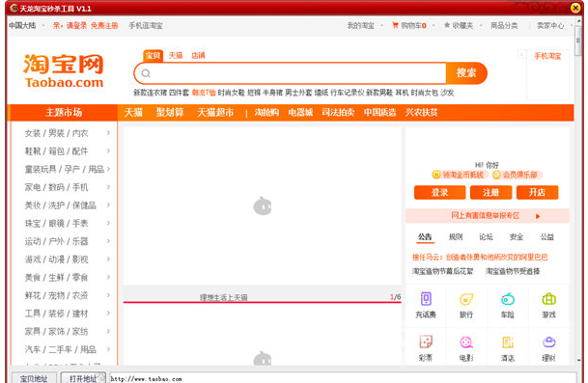Open 天猫超市 in the nav bar
This screenshot has width=588, height=383.
(x=215, y=113)
